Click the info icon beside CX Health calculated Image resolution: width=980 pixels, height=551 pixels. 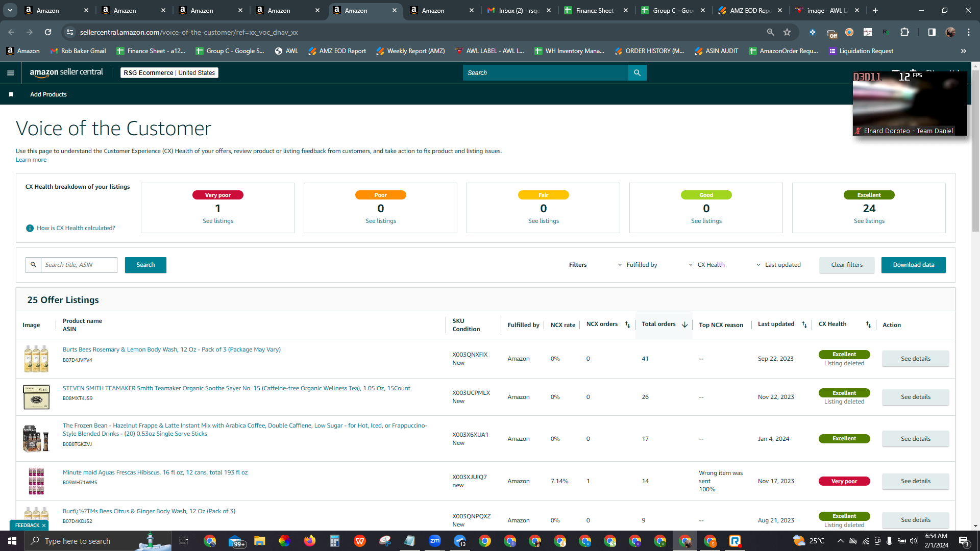(x=30, y=228)
